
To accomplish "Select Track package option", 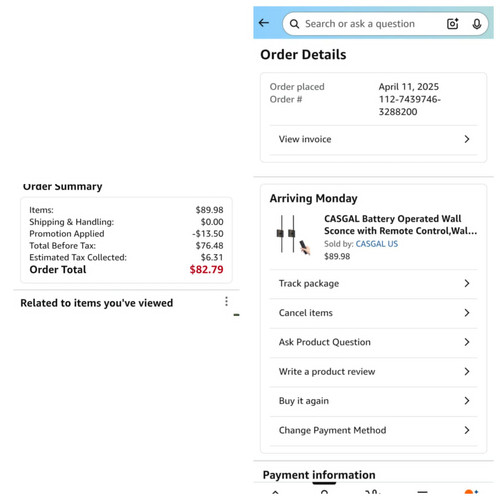I will tap(373, 284).
